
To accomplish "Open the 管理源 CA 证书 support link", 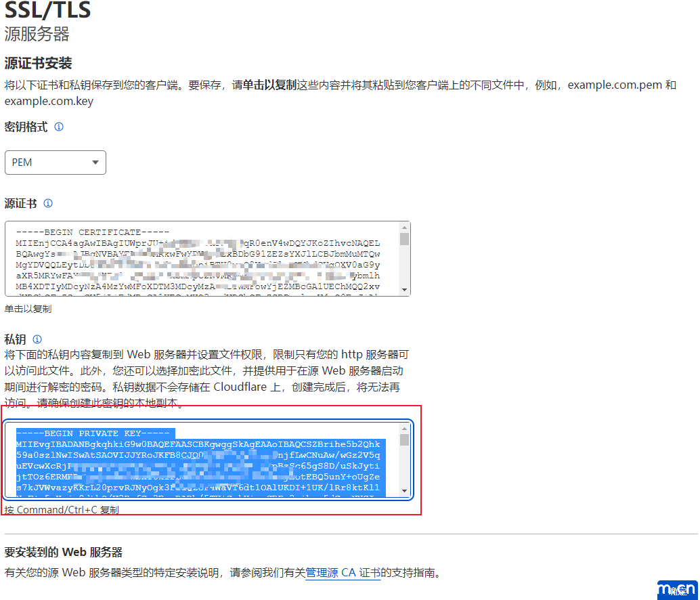I will coord(343,573).
